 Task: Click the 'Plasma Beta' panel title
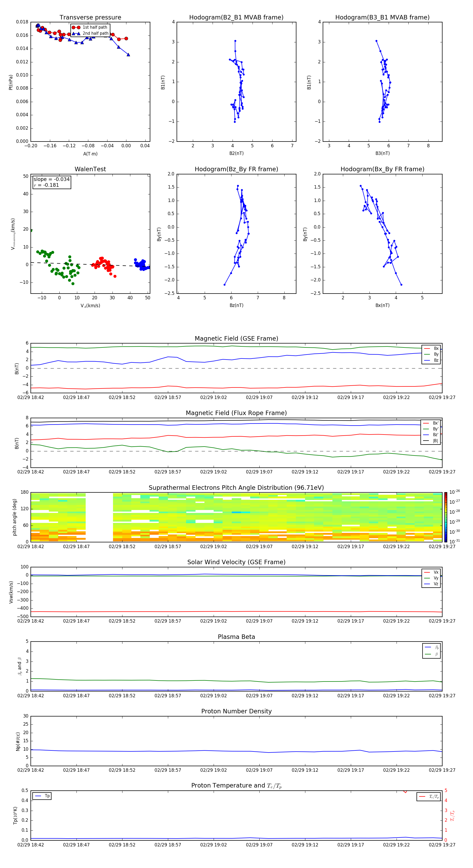point(236,637)
